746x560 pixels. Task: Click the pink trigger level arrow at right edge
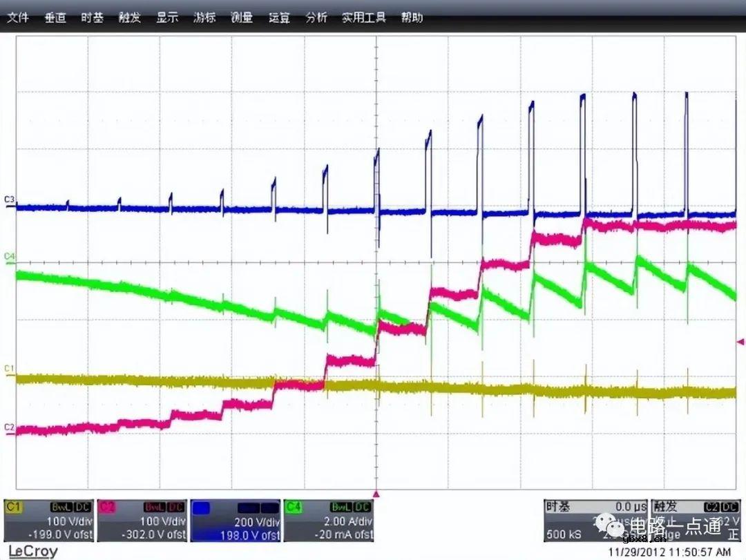pyautogui.click(x=740, y=341)
